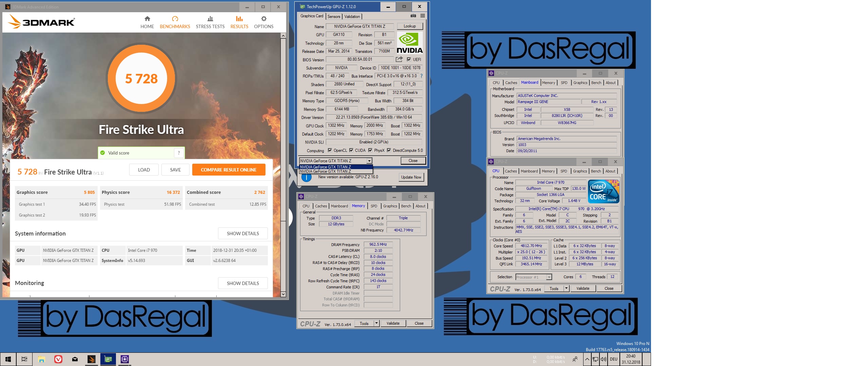
Task: Show hidden tray icons chevron
Action: coord(587,359)
